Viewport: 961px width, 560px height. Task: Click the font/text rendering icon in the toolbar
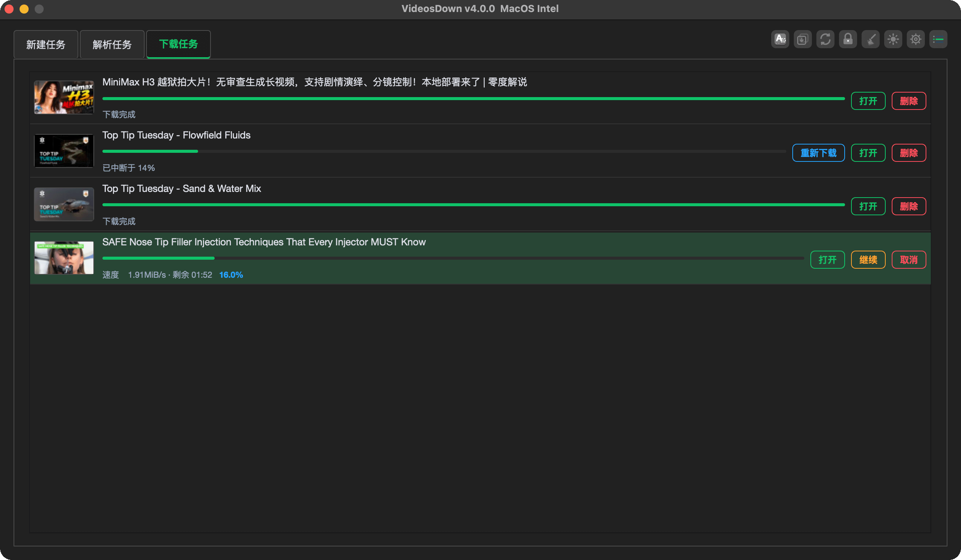[780, 39]
